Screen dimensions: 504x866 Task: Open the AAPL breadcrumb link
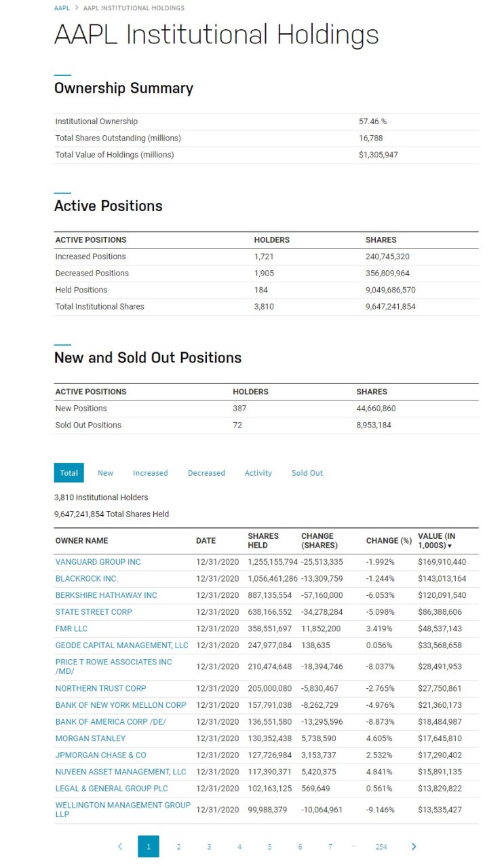61,8
